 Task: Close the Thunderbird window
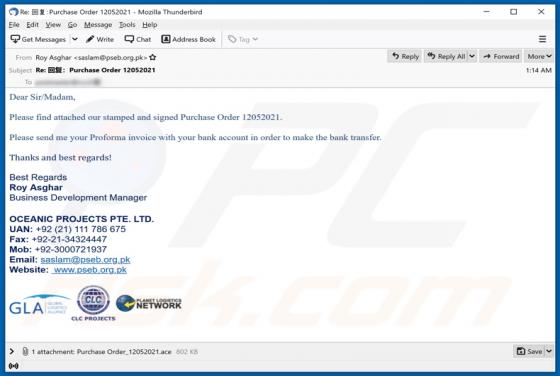click(541, 12)
